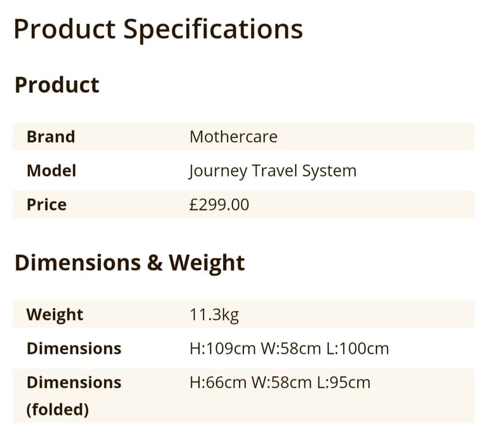Screen dimensions: 488x448
Task: Click the Weight row label
Action: pos(55,315)
